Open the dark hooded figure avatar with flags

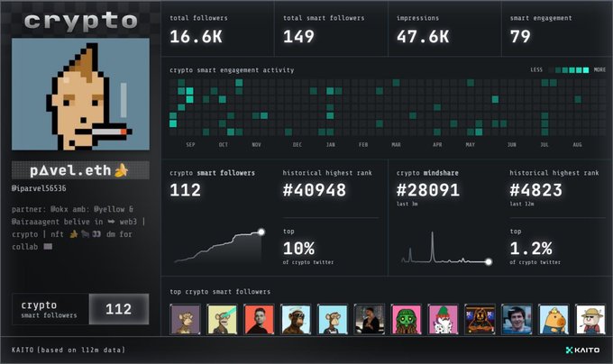[480, 320]
